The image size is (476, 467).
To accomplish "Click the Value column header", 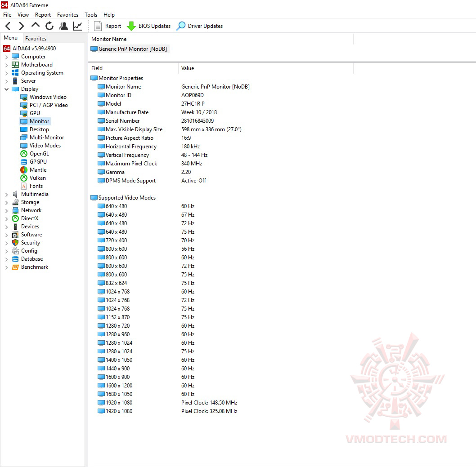I will pos(266,68).
